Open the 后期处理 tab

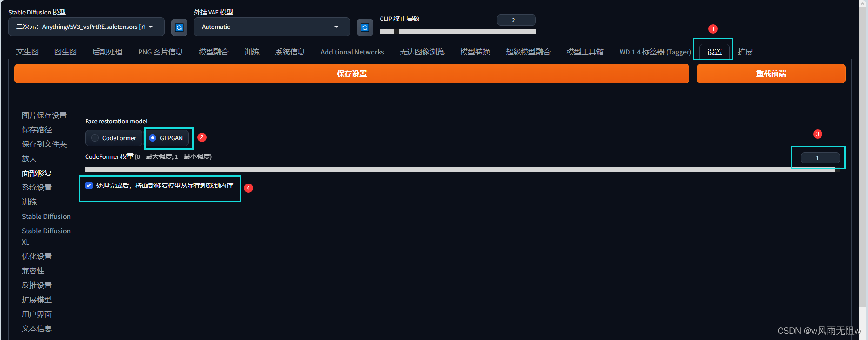tap(107, 52)
